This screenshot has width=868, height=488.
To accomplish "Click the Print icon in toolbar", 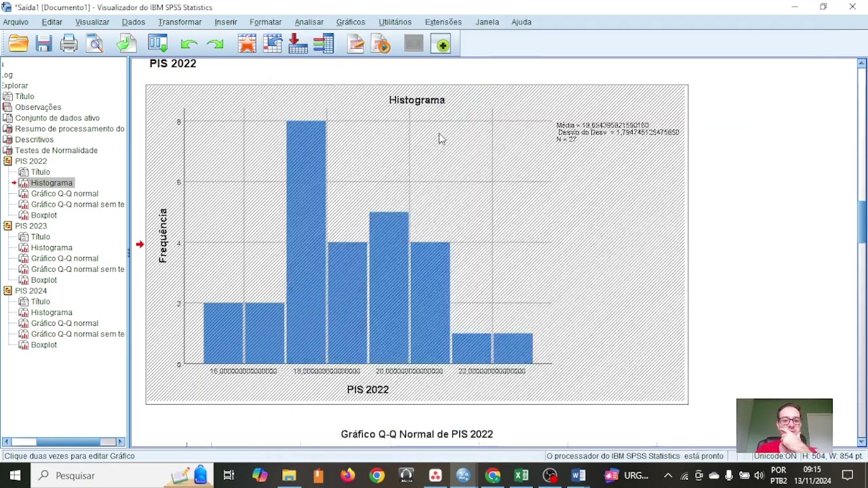I will tap(69, 45).
